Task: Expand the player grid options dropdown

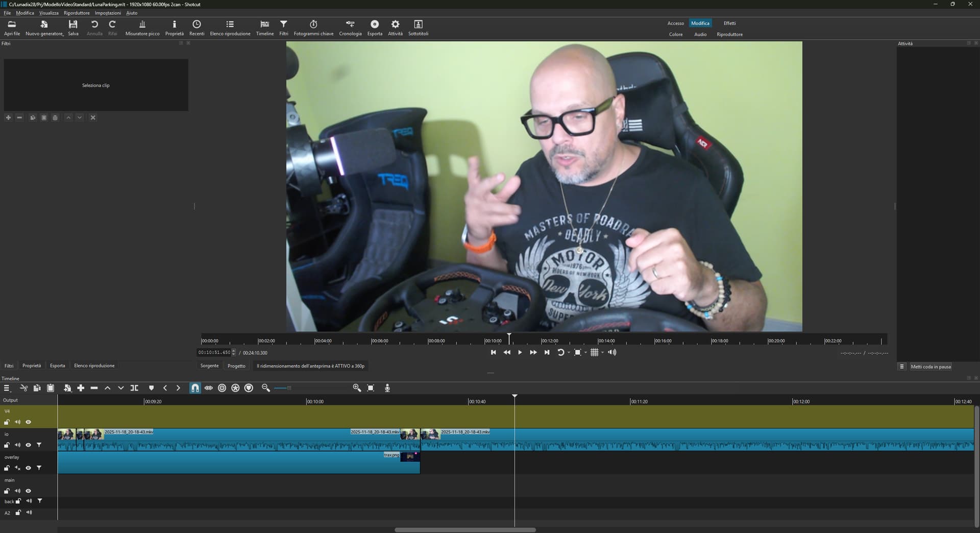Action: tap(603, 353)
